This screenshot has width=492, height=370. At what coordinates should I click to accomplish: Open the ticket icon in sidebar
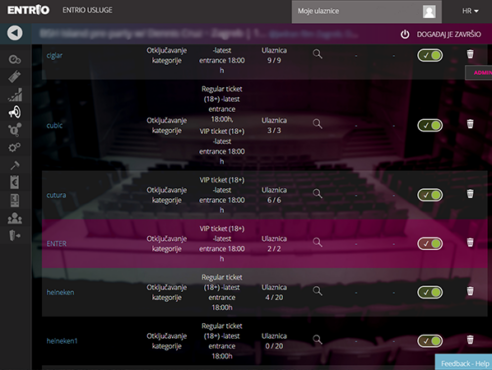click(15, 77)
